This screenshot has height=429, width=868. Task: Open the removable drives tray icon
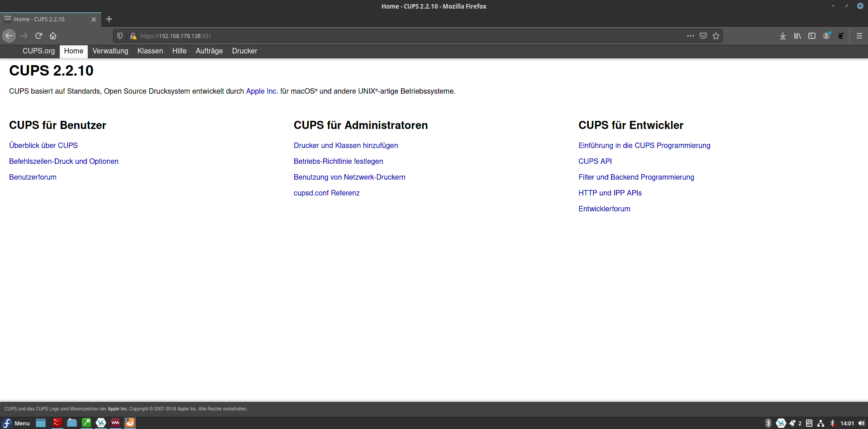(809, 423)
